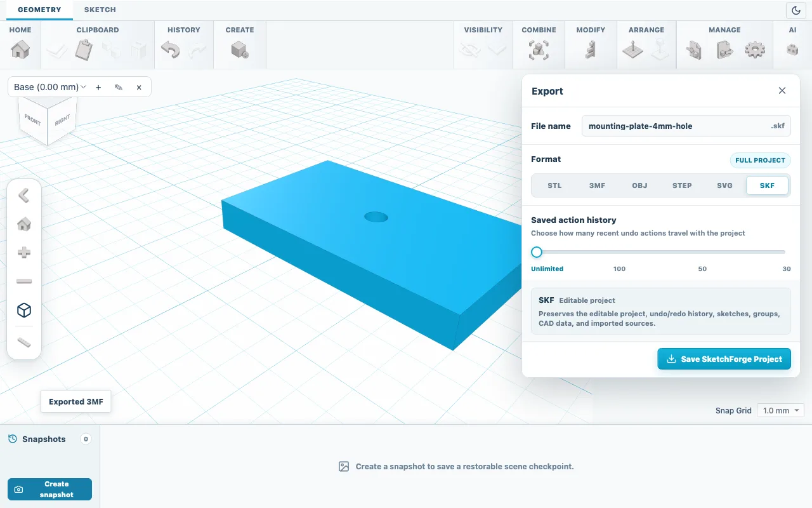Switch to the Geometry tab
This screenshot has height=508, width=812.
tap(39, 10)
